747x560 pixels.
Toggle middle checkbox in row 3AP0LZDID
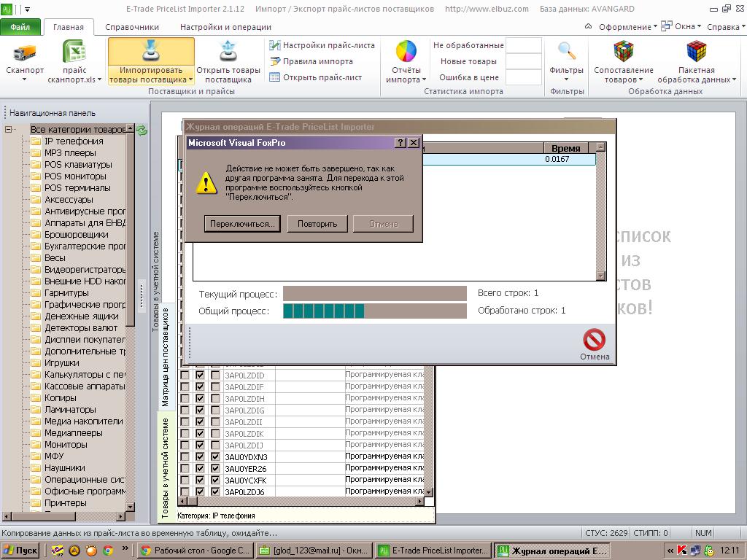(x=200, y=376)
